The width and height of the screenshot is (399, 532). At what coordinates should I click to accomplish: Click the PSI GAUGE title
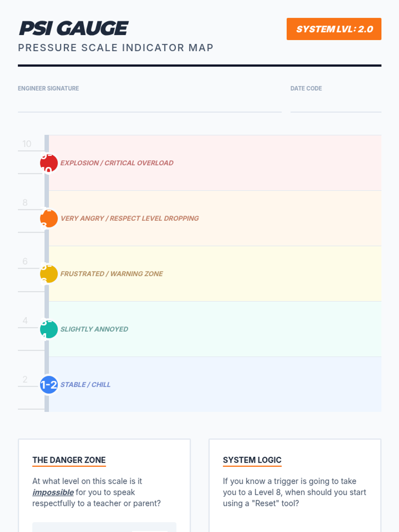pyautogui.click(x=73, y=28)
